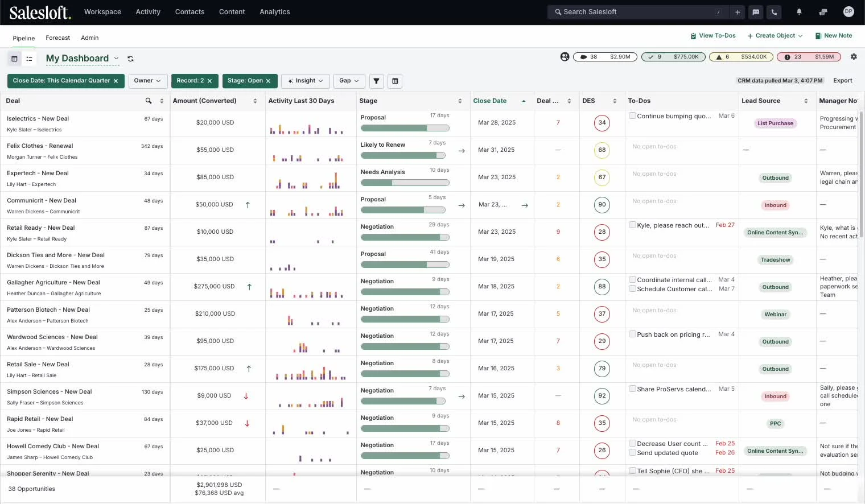Open the phone dialer icon
Image resolution: width=865 pixels, height=504 pixels.
[x=774, y=12]
